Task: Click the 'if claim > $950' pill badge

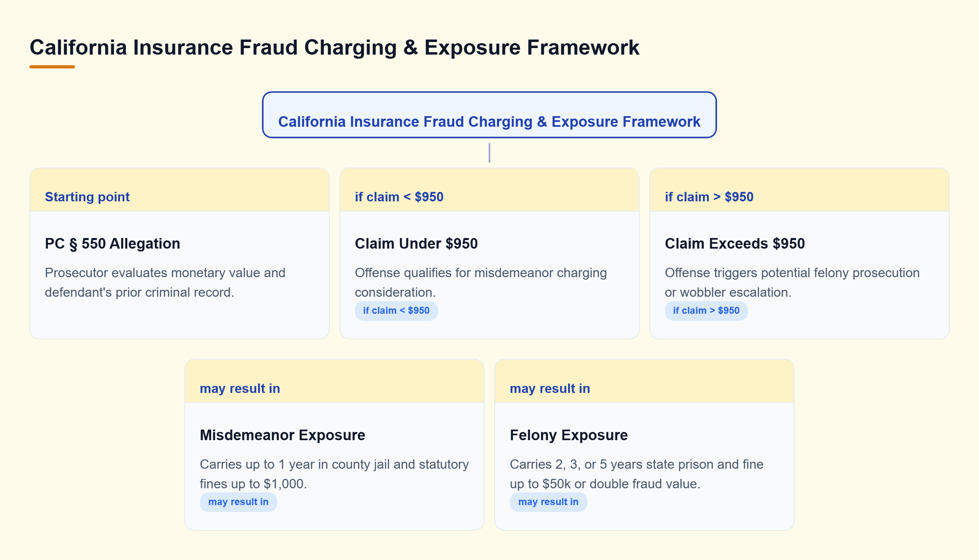Action: pos(707,311)
